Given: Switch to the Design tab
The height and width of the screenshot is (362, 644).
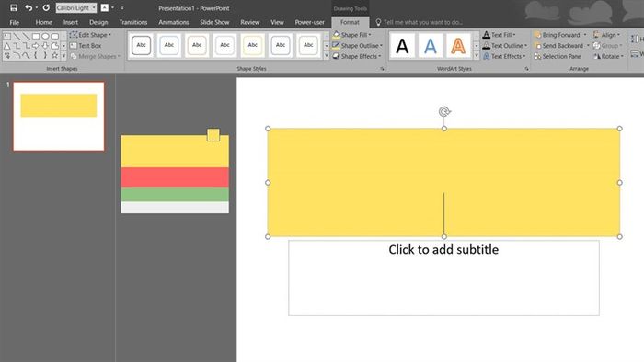Looking at the screenshot, I should 98,22.
